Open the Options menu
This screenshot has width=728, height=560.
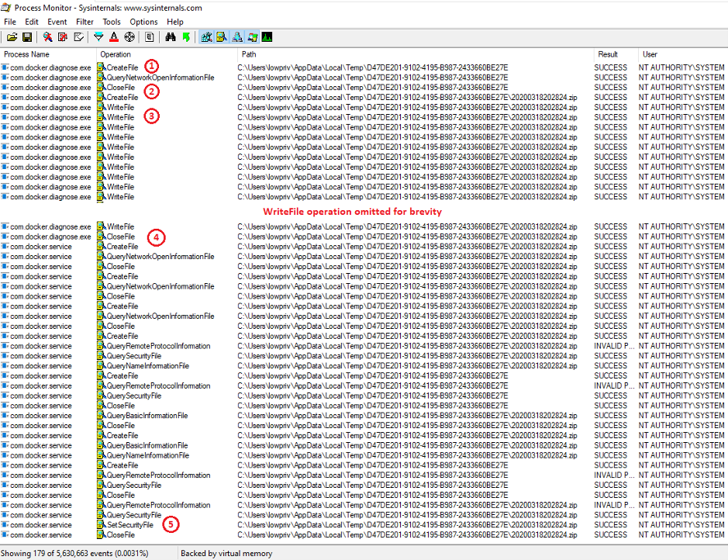pos(143,22)
